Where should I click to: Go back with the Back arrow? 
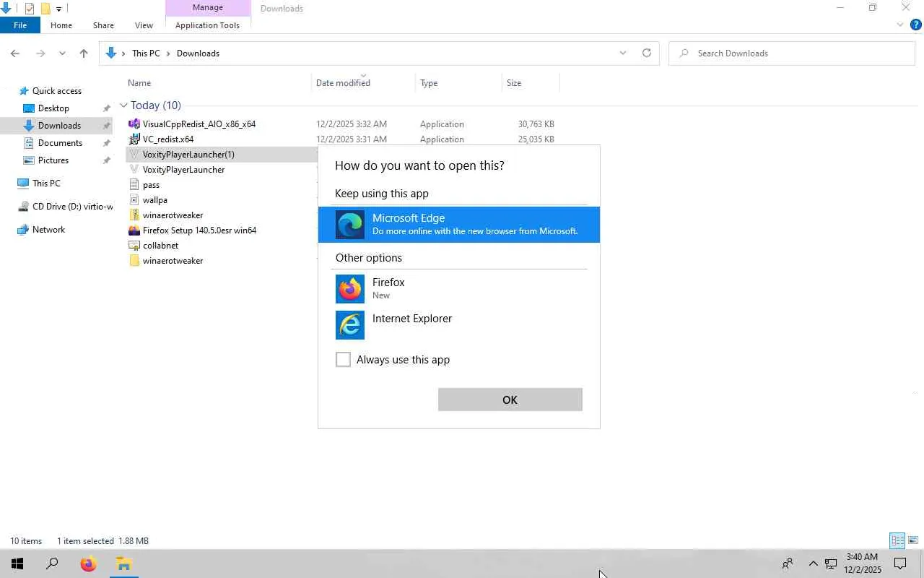(x=15, y=53)
